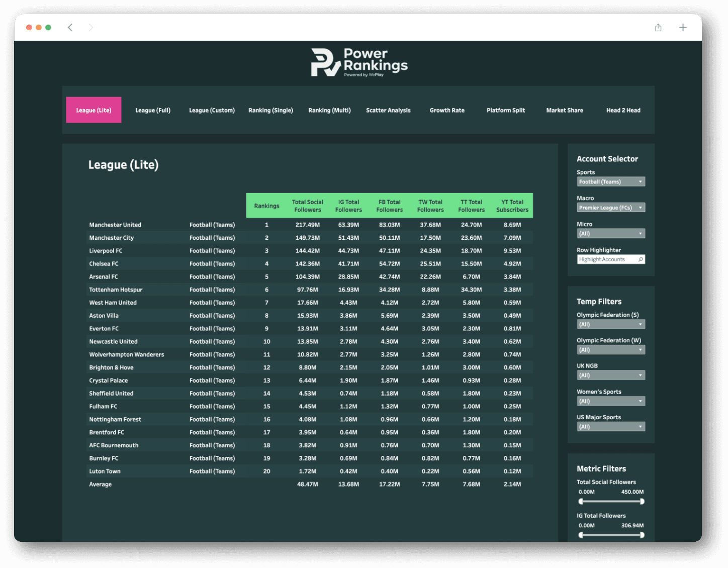The image size is (728, 568).
Task: Click the Average row label
Action: click(101, 485)
